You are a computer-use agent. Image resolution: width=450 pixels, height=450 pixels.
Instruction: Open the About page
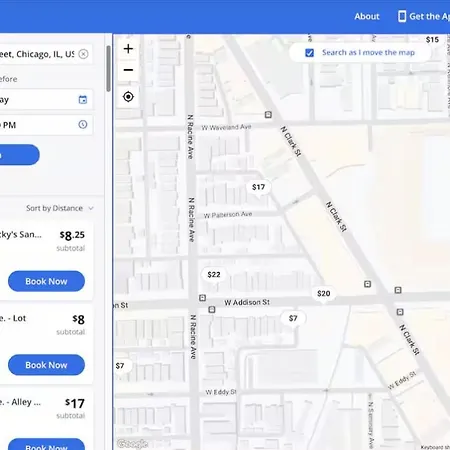pyautogui.click(x=367, y=16)
